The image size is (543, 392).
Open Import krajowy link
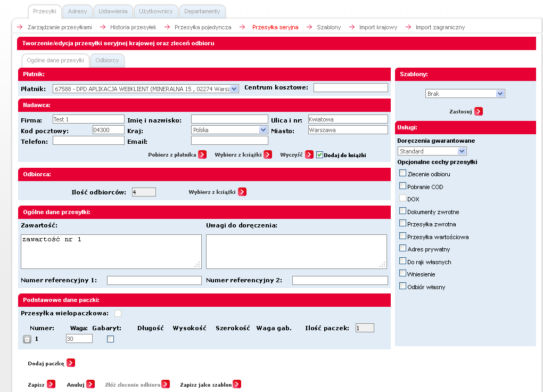pos(378,27)
